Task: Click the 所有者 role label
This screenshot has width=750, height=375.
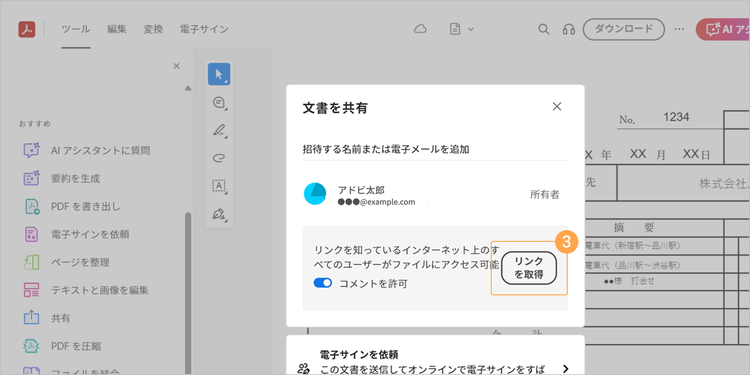Action: click(544, 194)
